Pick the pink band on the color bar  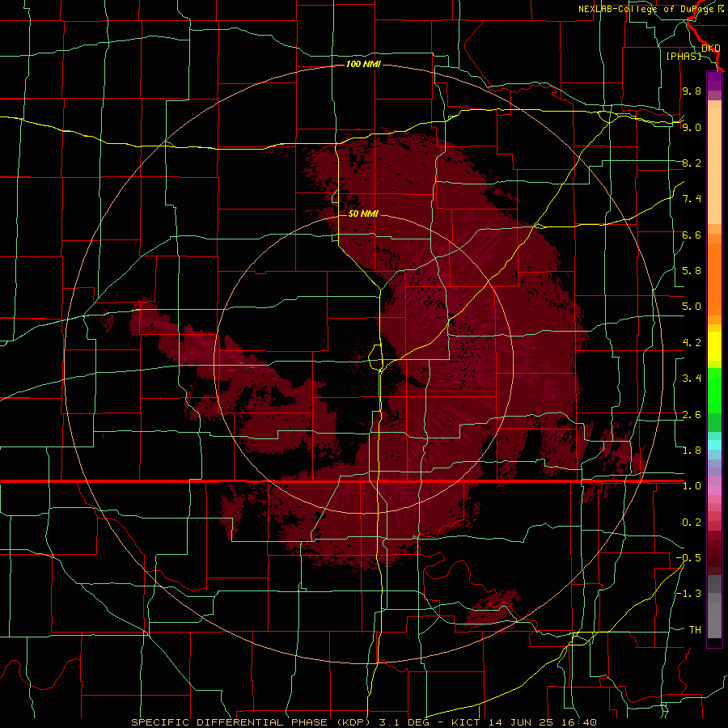[714, 490]
